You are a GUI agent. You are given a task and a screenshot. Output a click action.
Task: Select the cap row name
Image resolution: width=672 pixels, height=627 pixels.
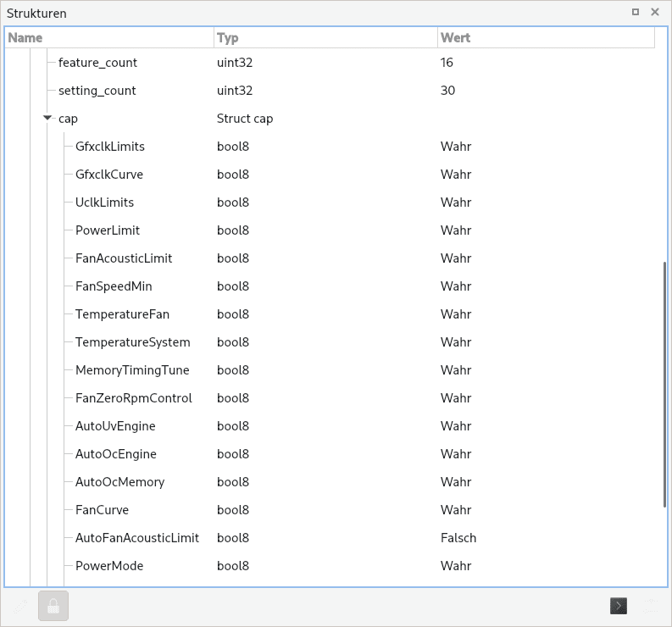[x=68, y=119]
